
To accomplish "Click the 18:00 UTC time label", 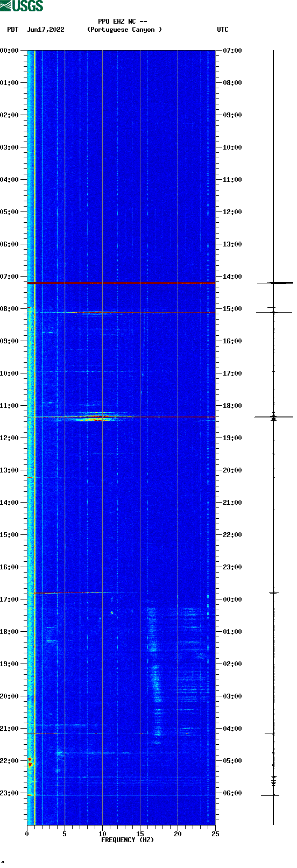I will pyautogui.click(x=232, y=406).
